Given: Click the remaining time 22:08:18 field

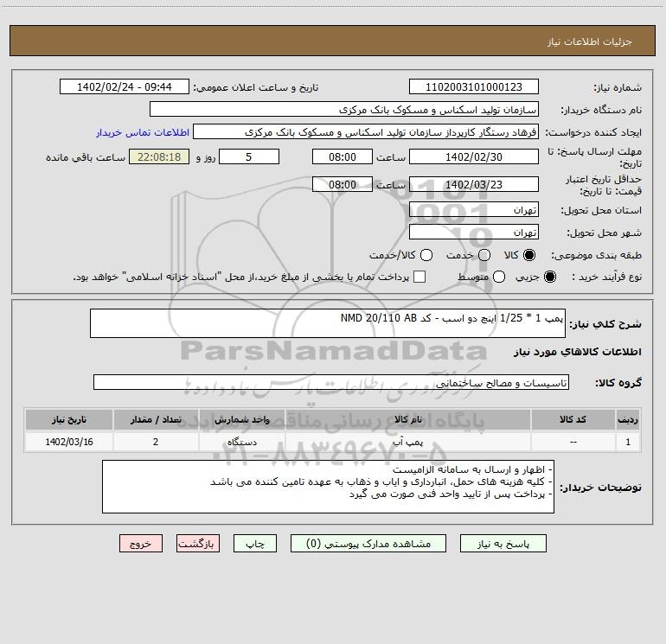Looking at the screenshot, I should pyautogui.click(x=159, y=156).
